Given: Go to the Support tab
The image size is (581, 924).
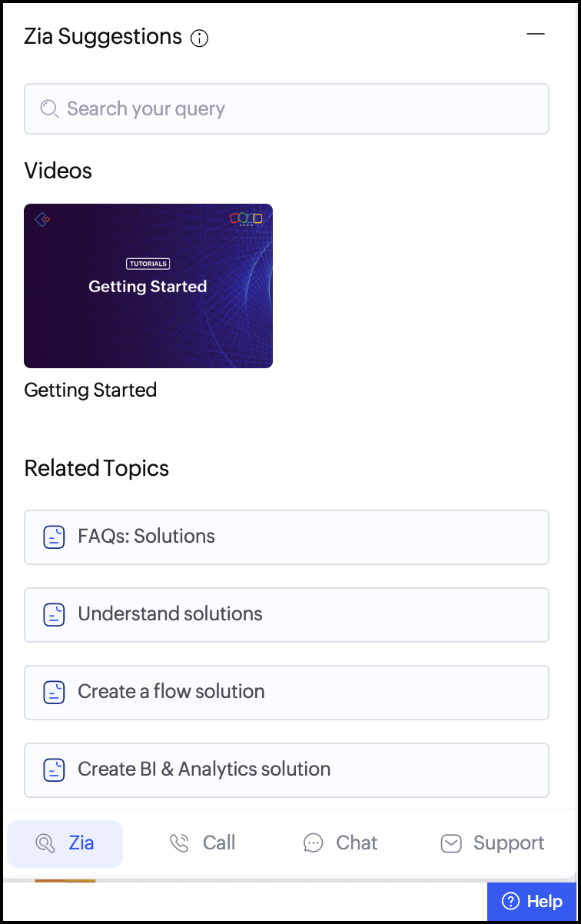Looking at the screenshot, I should [x=493, y=843].
